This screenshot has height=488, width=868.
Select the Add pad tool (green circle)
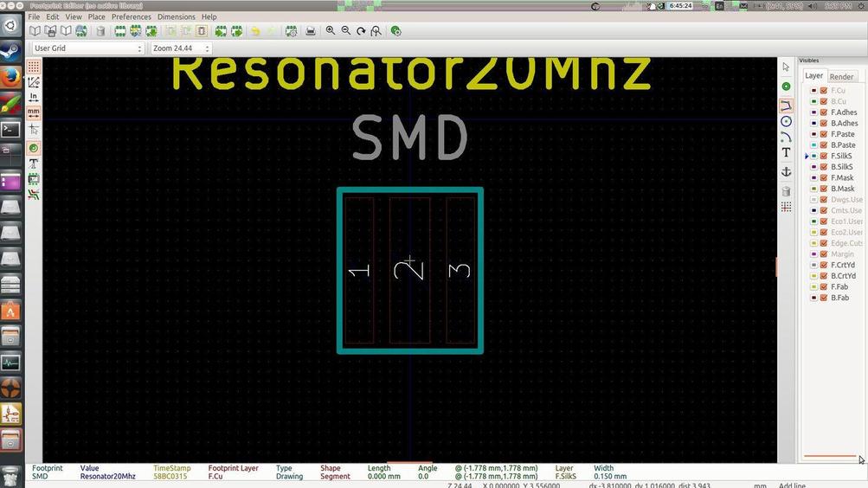pyautogui.click(x=786, y=87)
